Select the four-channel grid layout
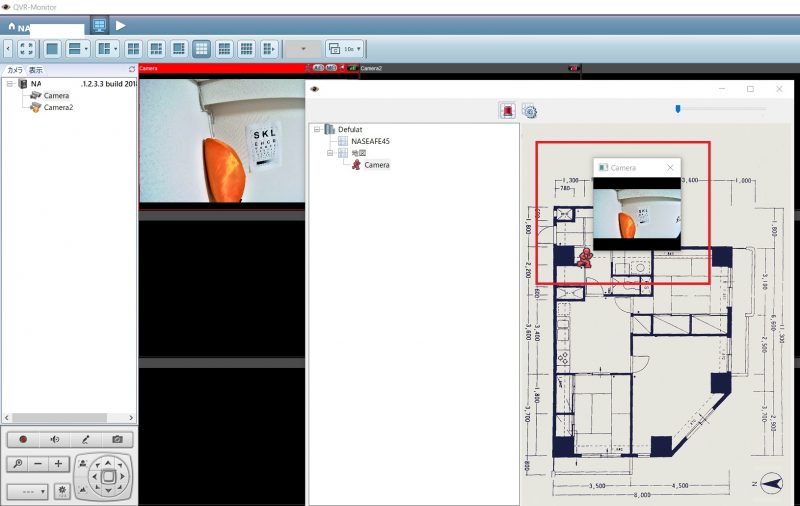Viewport: 800px width, 506px height. (x=134, y=49)
